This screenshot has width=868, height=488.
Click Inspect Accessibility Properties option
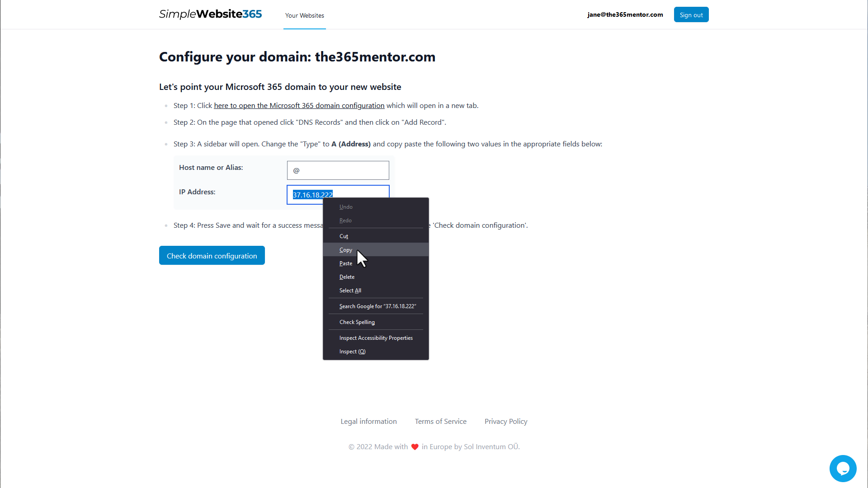pyautogui.click(x=376, y=338)
